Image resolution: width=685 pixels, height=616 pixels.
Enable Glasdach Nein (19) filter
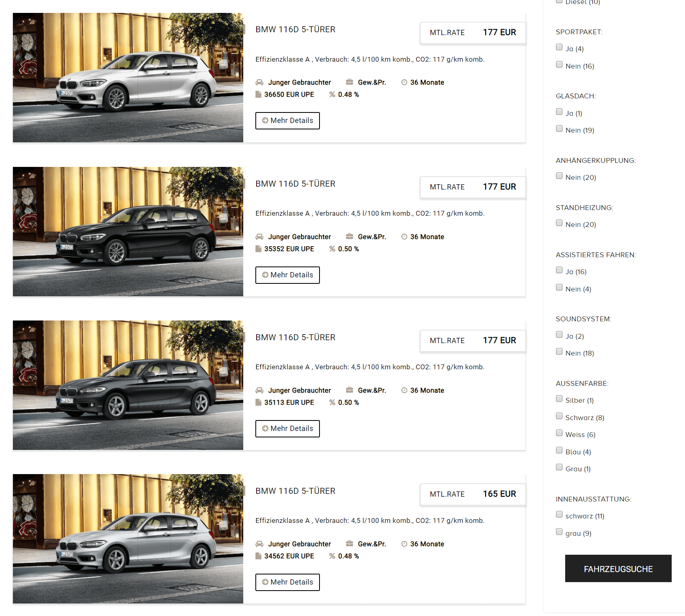(x=559, y=129)
